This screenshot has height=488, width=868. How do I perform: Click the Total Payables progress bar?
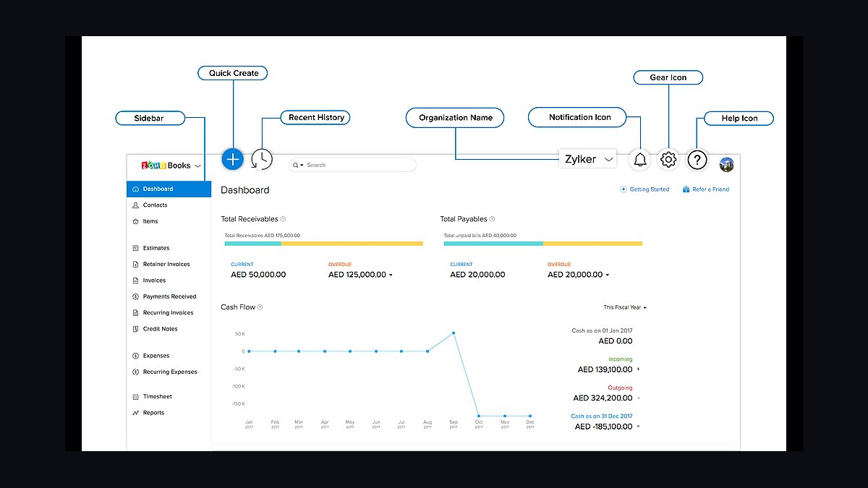pos(542,244)
